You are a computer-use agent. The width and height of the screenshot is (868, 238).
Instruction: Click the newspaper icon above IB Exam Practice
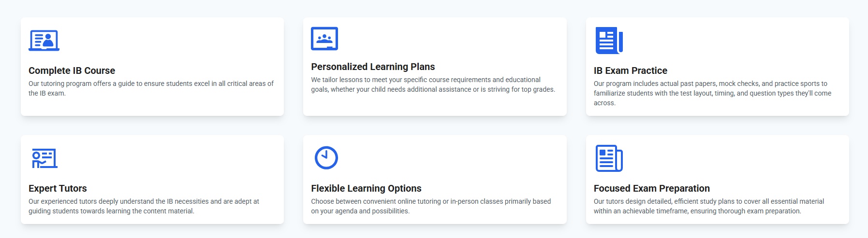tap(609, 41)
